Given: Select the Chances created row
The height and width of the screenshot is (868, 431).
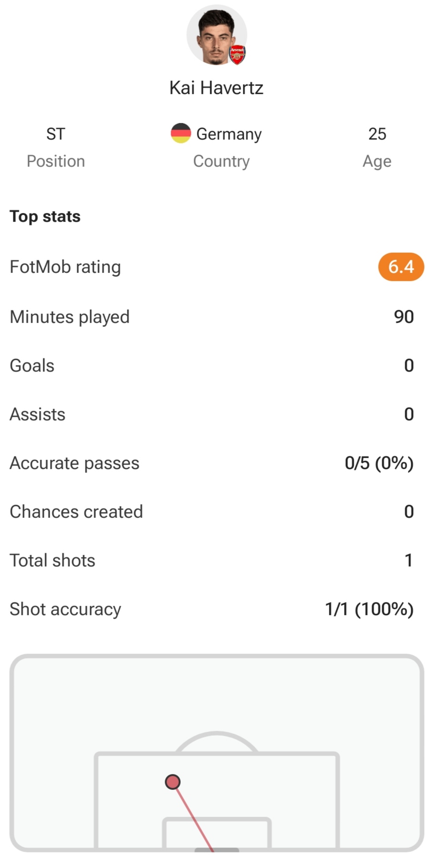Looking at the screenshot, I should pyautogui.click(x=212, y=511).
